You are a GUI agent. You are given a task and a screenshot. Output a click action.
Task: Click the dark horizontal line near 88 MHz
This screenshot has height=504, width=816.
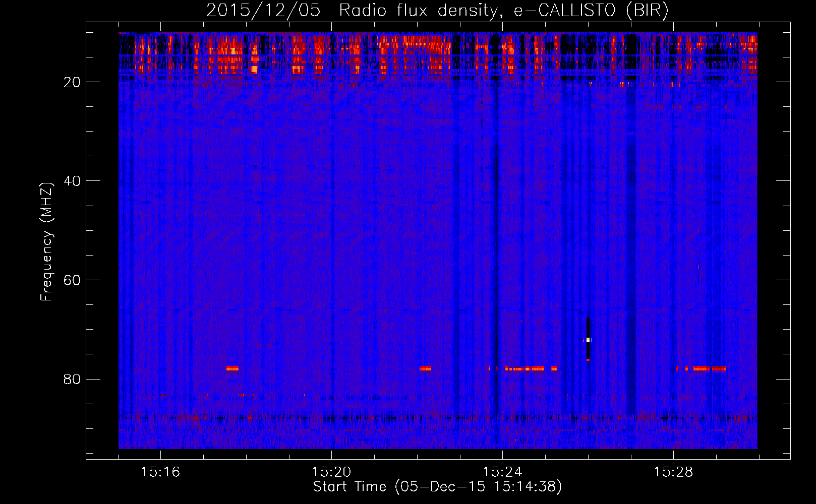coord(353,418)
